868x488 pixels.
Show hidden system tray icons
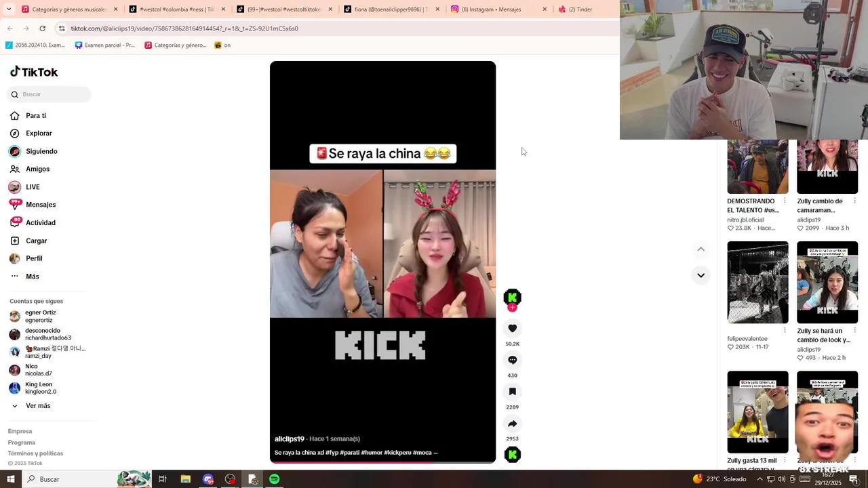759,479
